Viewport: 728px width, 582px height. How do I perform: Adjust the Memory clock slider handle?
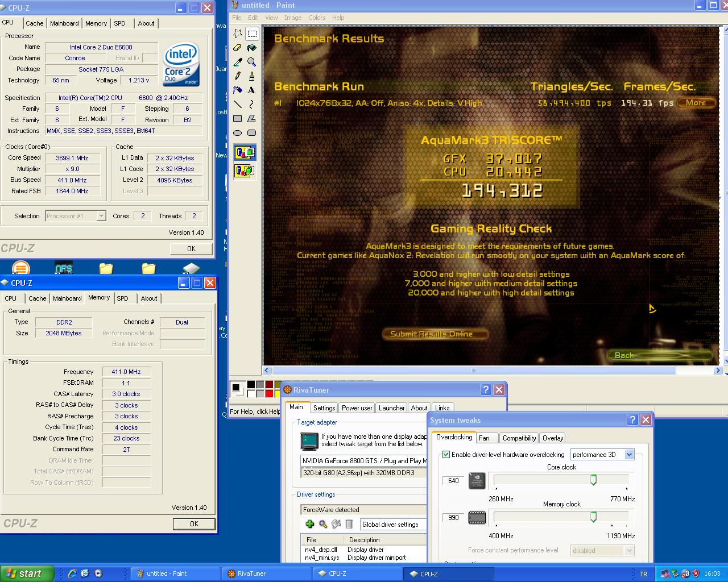593,517
